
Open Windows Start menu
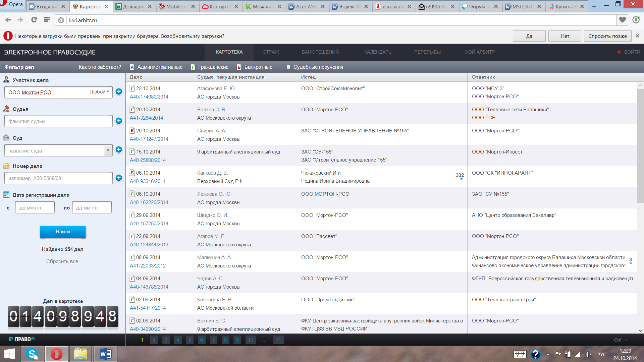(x=10, y=354)
